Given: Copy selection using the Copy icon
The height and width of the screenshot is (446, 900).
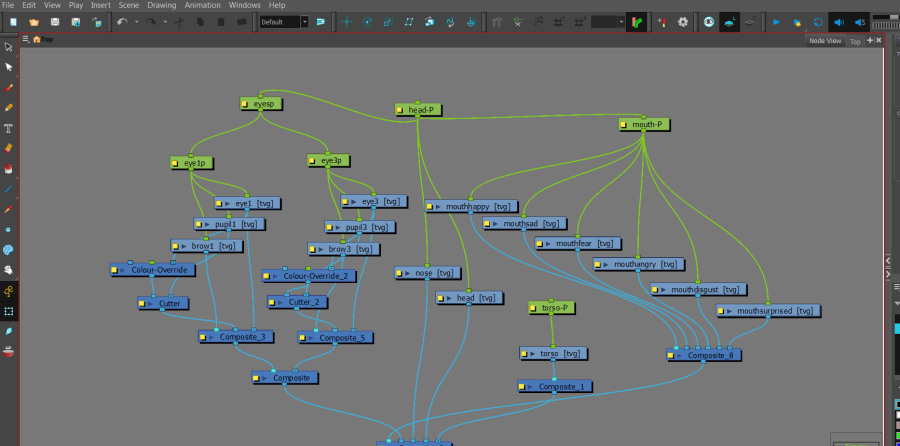Looking at the screenshot, I should 200,22.
